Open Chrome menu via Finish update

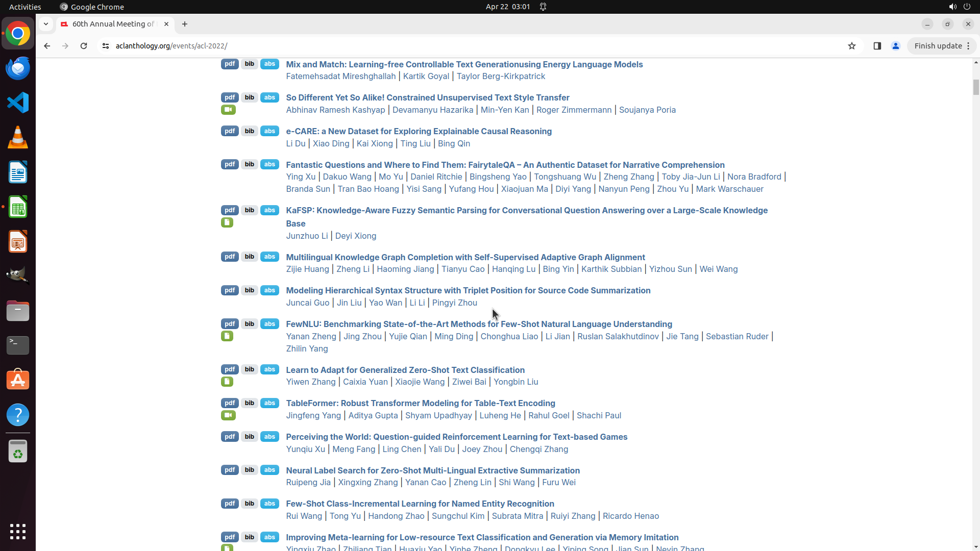pos(942,46)
